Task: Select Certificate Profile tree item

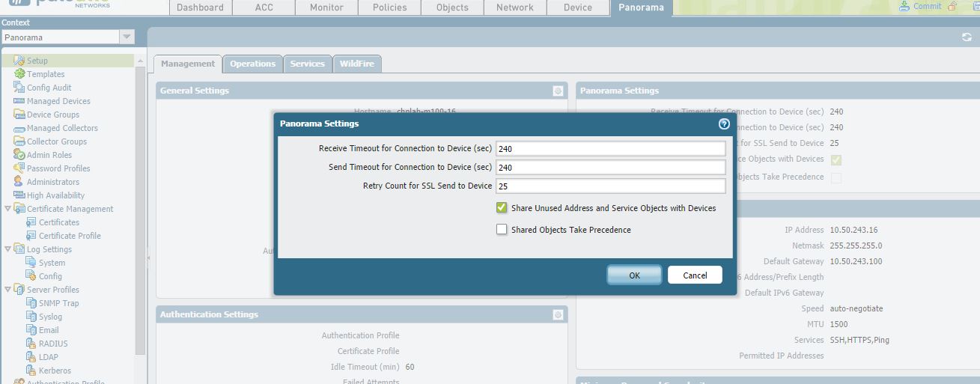Action: [x=70, y=236]
